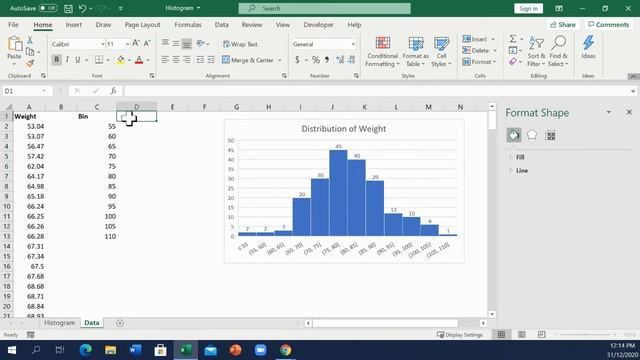Click the Insert Function fx icon
Screen dimensions: 640x360
(x=113, y=91)
